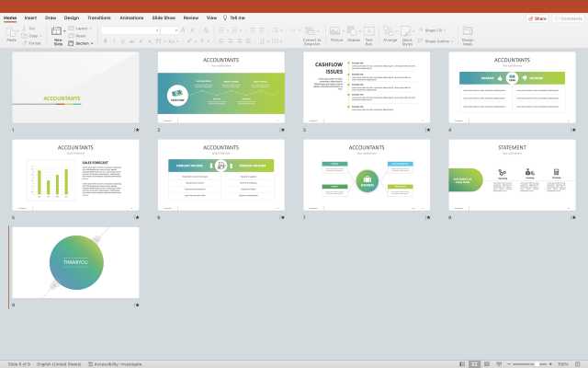Screen dimensions: 588x368
Task: Open Quick Styles gallery
Action: (408, 34)
